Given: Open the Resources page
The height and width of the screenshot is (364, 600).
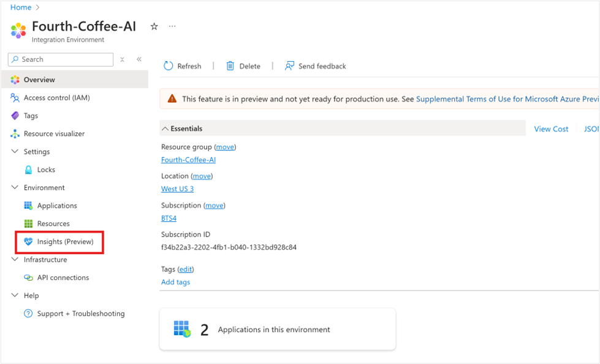Looking at the screenshot, I should pos(53,224).
